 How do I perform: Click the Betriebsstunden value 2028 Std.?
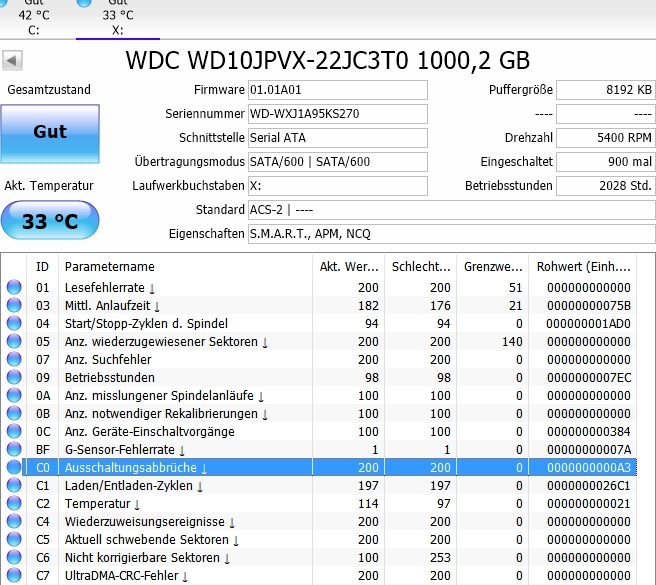click(605, 186)
